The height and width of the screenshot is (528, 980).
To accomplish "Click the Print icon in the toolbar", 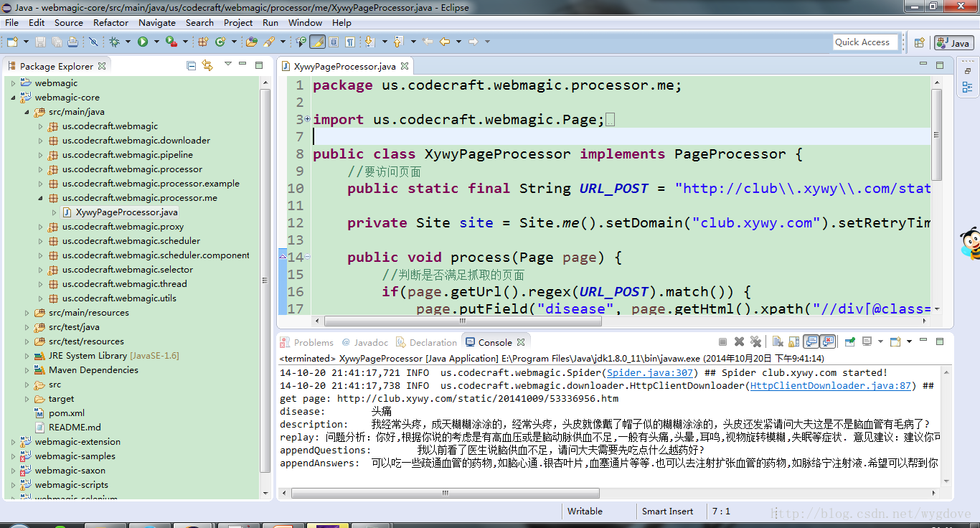I will pos(73,42).
